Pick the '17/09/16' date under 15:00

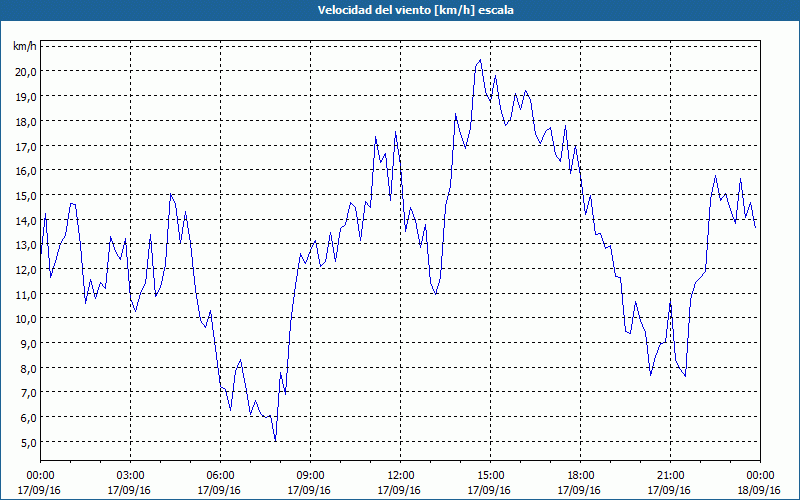[x=490, y=490]
